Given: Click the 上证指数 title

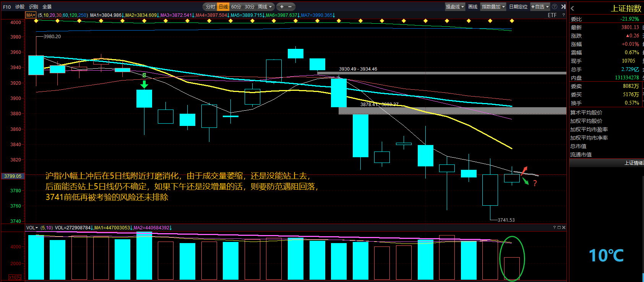Looking at the screenshot, I should 626,8.
